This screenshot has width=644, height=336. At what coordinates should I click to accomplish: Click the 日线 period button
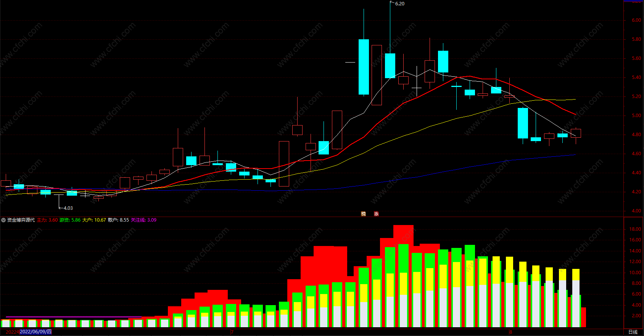coord(633,332)
